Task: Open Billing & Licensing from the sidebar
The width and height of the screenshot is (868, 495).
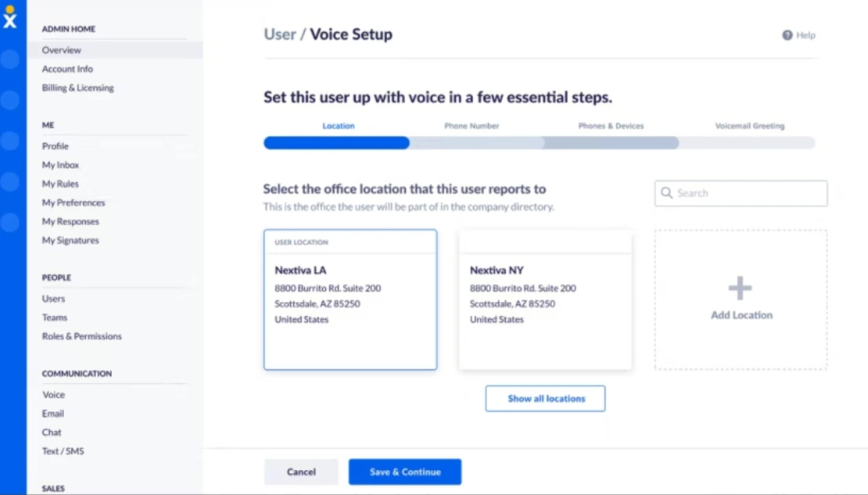Action: click(x=77, y=88)
